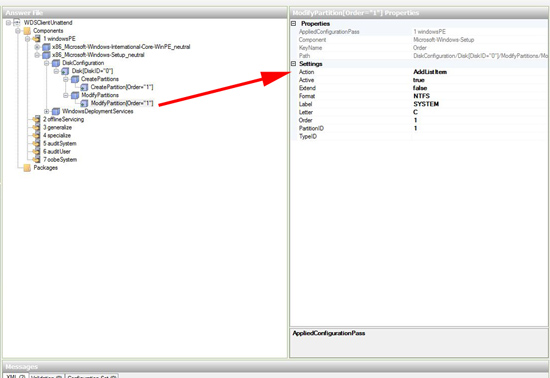Screen dimensions: 550x378
Task: Select the ModifyPartition[Order="1"] tree label
Action: (122, 103)
